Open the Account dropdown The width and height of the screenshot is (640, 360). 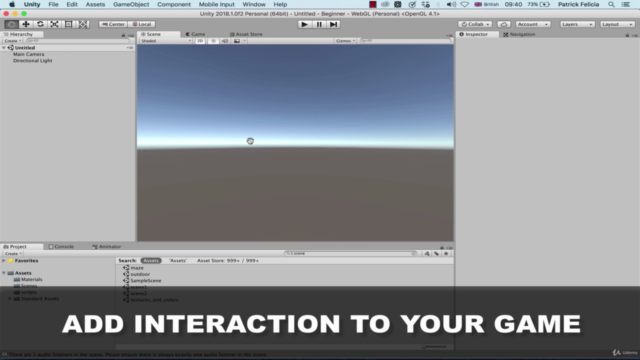coord(532,24)
